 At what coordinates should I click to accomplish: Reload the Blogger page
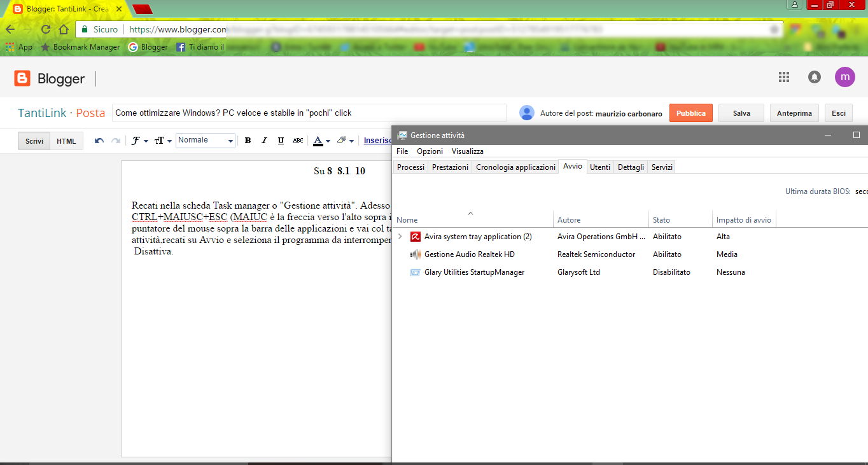click(x=46, y=29)
